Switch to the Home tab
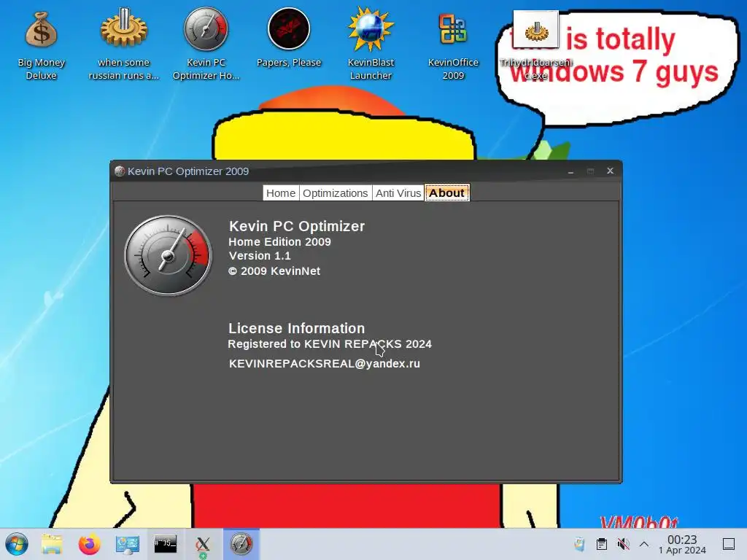The image size is (747, 560). (x=281, y=192)
